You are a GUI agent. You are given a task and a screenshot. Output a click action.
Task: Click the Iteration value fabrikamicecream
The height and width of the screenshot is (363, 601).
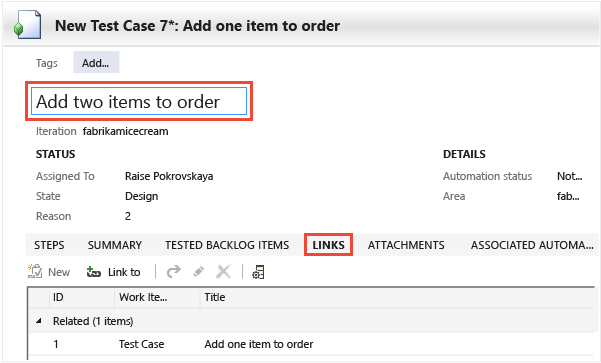pos(125,131)
